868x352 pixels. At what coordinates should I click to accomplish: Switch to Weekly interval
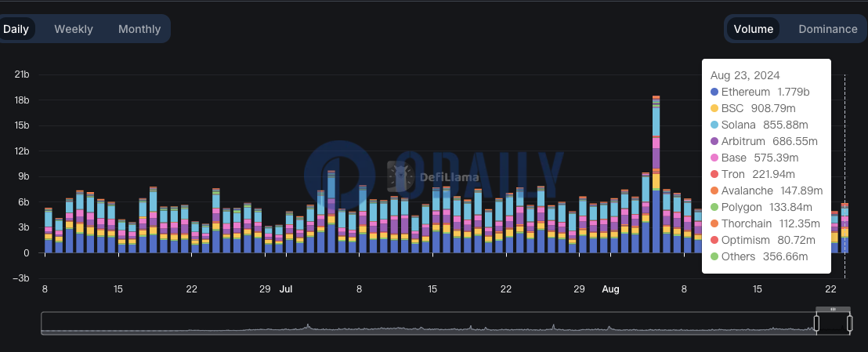tap(74, 29)
